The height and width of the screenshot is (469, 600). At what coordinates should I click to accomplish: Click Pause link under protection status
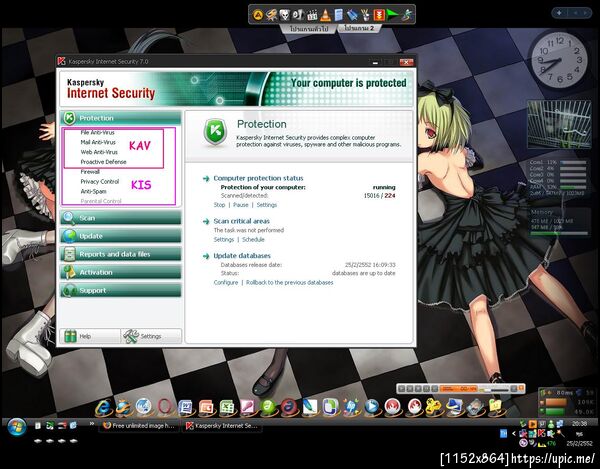(241, 205)
